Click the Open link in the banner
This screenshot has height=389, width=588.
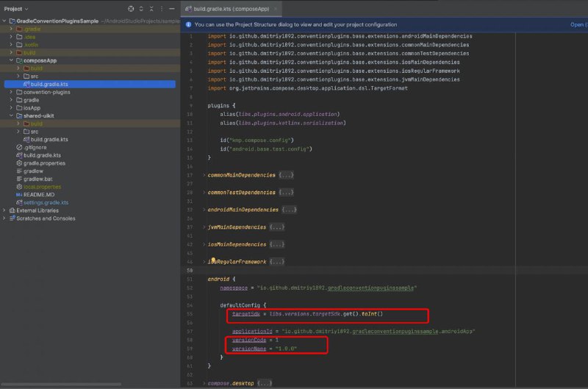(x=577, y=24)
